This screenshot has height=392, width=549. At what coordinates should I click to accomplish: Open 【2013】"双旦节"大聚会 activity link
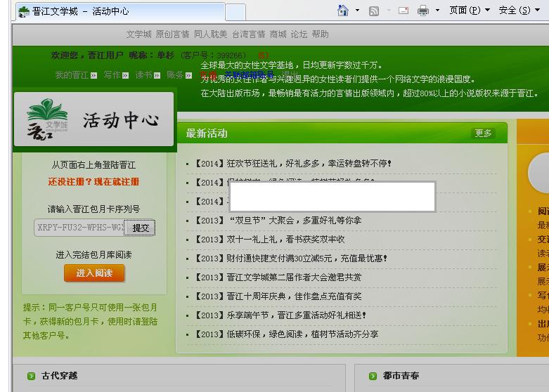tap(276, 221)
